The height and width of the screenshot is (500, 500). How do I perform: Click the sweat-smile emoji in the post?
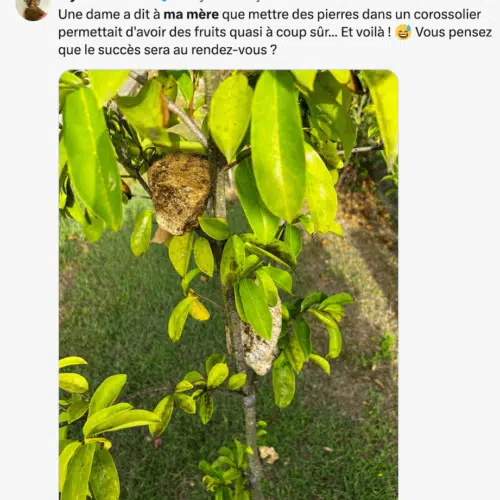click(403, 32)
